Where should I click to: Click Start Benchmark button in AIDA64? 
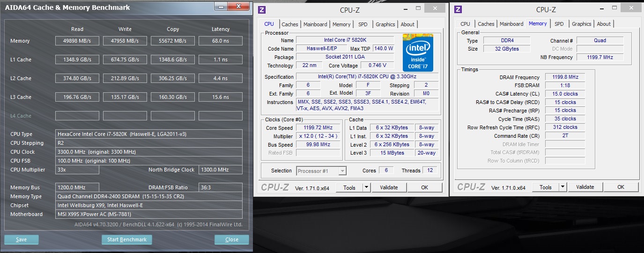point(127,239)
